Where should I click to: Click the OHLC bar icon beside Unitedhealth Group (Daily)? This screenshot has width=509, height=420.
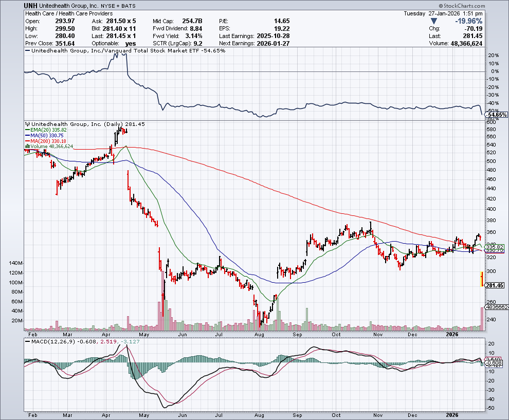coord(28,124)
